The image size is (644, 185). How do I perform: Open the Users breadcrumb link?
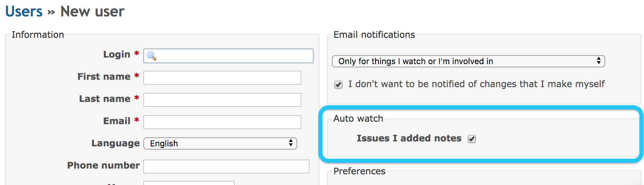(x=24, y=11)
